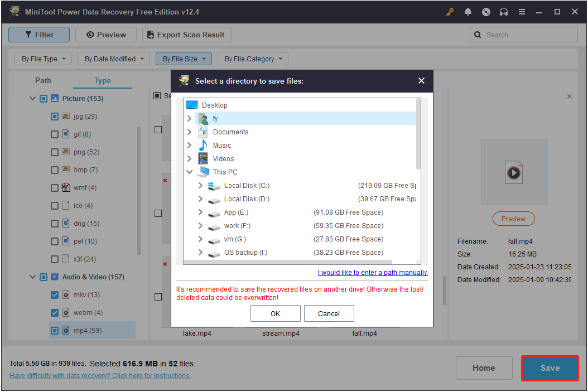Check the png (52) checkbox
This screenshot has width=588, height=392.
54,152
